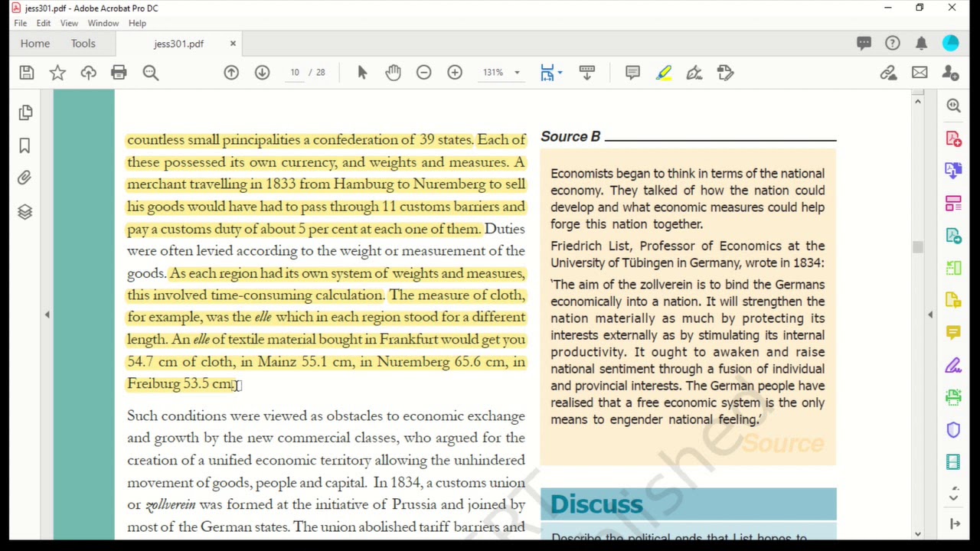Open the Window menu
This screenshot has height=551, width=980.
point(103,23)
